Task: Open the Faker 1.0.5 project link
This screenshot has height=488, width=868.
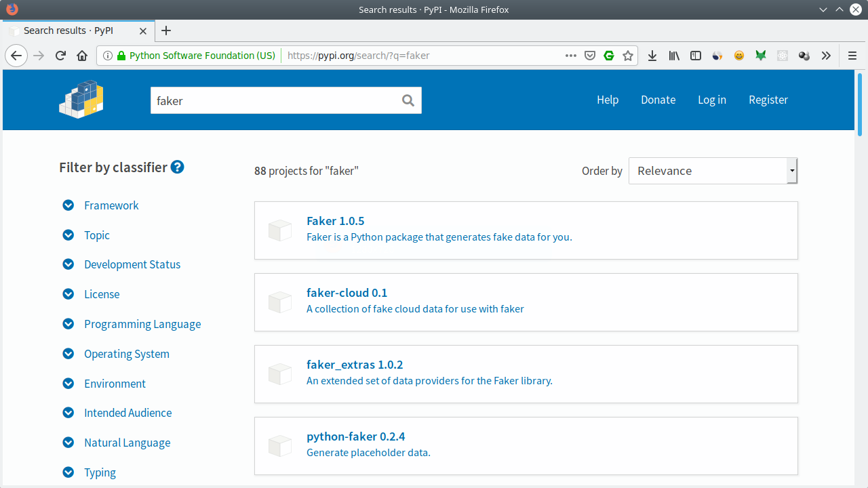Action: point(335,221)
